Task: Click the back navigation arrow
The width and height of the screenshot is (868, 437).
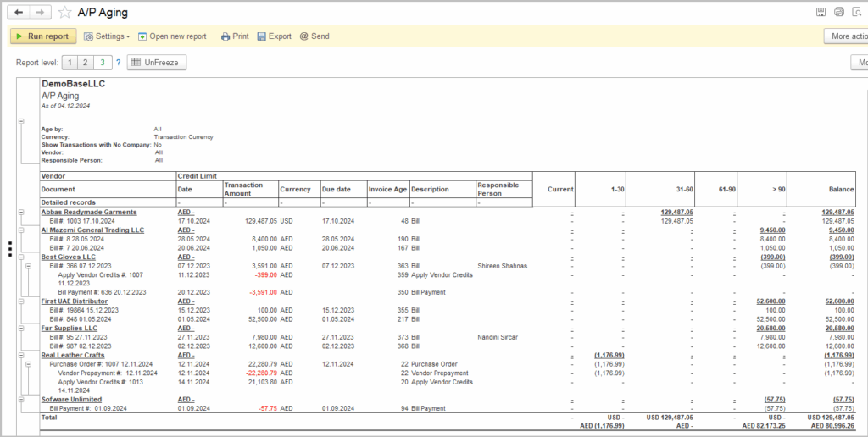Action: [x=19, y=13]
